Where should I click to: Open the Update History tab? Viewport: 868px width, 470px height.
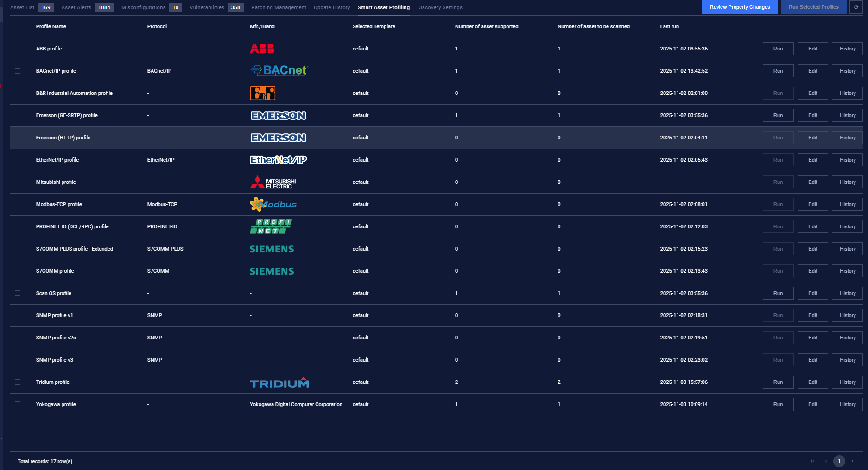pos(332,7)
